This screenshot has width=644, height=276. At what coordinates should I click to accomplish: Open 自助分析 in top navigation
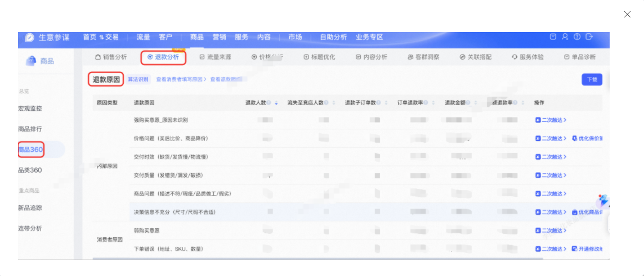coord(333,37)
